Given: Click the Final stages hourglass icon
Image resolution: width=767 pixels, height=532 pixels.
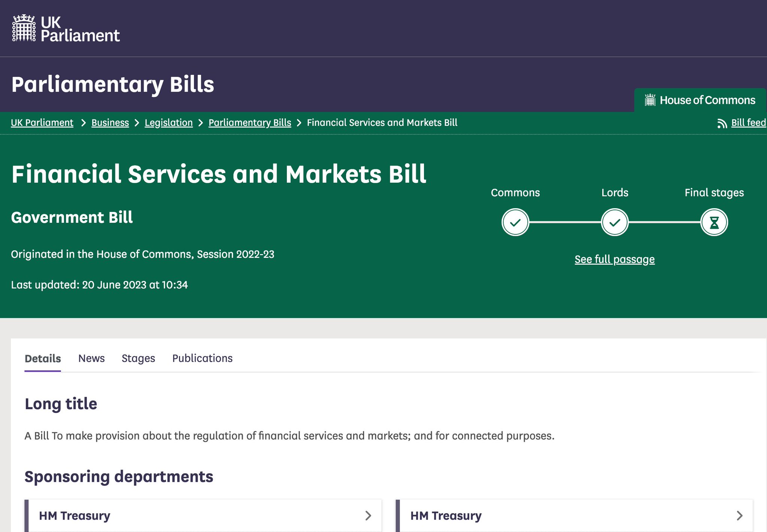Looking at the screenshot, I should [x=714, y=222].
